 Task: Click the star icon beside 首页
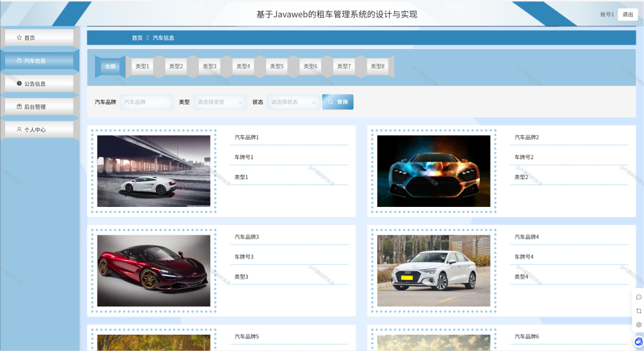coord(19,37)
